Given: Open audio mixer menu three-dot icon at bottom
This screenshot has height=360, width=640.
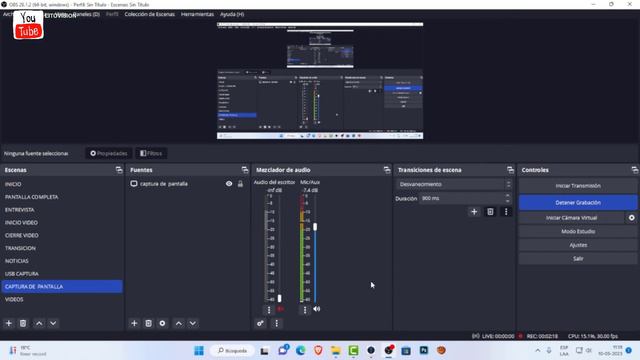Looking at the screenshot, I should click(x=276, y=323).
